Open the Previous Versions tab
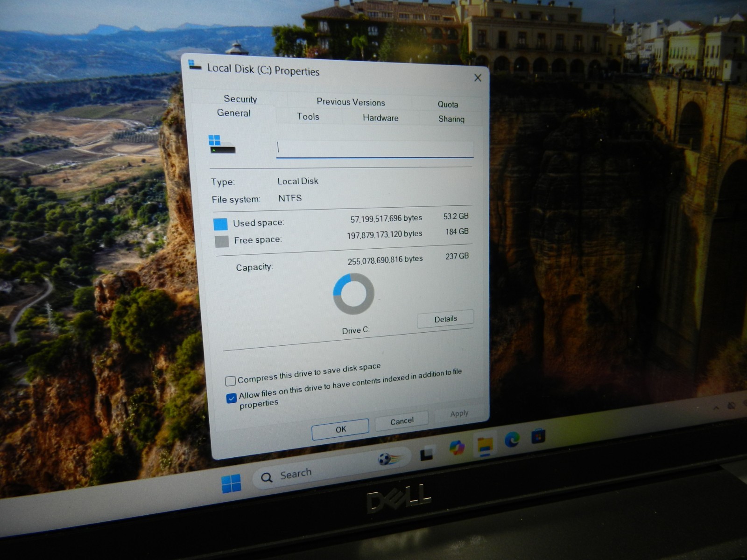The height and width of the screenshot is (560, 747). point(351,102)
